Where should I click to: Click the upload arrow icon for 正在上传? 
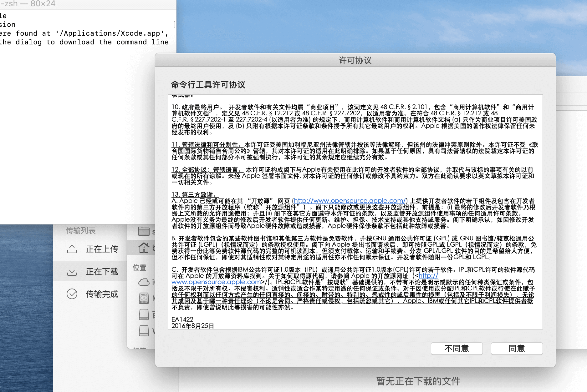point(72,249)
